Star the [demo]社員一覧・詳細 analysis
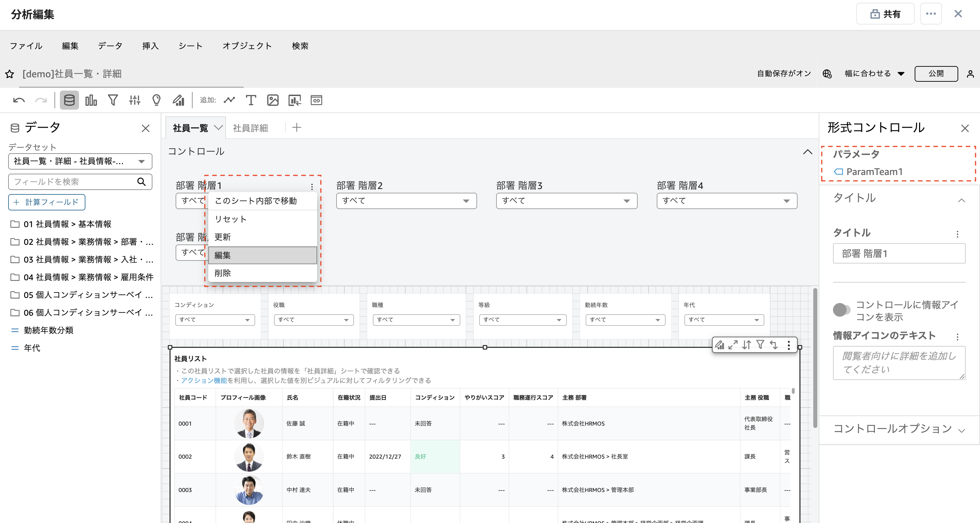 point(10,74)
